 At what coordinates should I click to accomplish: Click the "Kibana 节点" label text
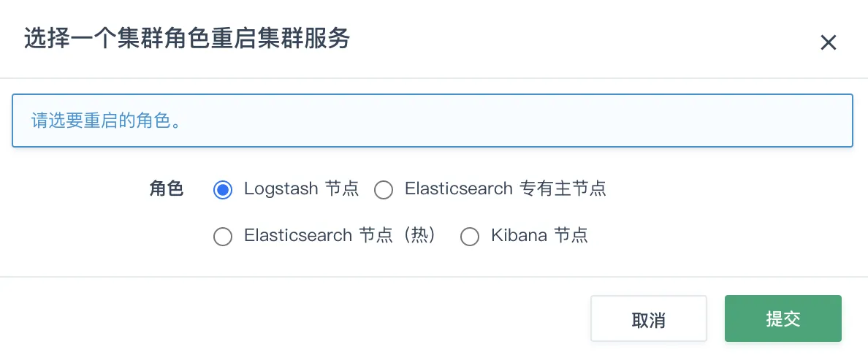(x=539, y=236)
